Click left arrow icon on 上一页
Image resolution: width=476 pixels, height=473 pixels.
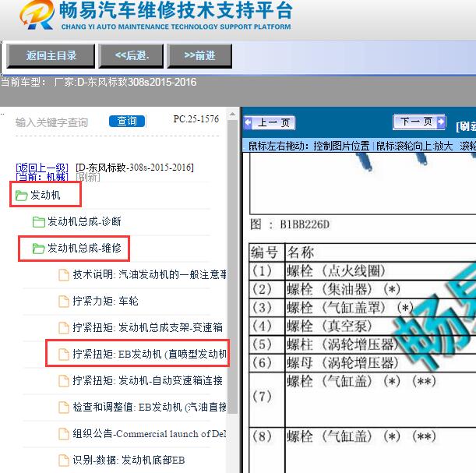click(248, 123)
